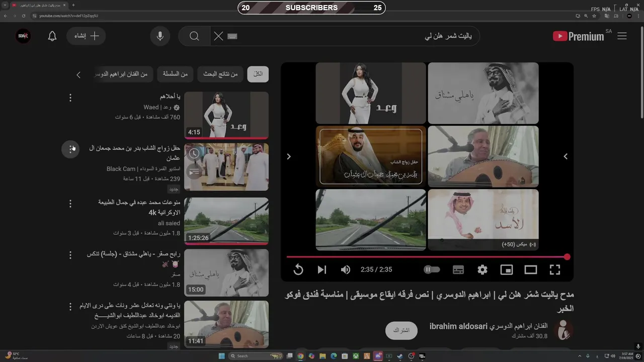Open options menu for 'ياهلي مشتاق' video
The height and width of the screenshot is (362, 644).
coord(70,255)
